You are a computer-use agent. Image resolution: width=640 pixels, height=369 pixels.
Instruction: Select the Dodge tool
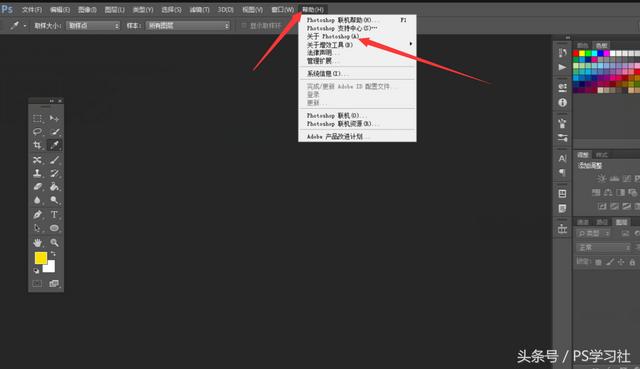point(54,200)
